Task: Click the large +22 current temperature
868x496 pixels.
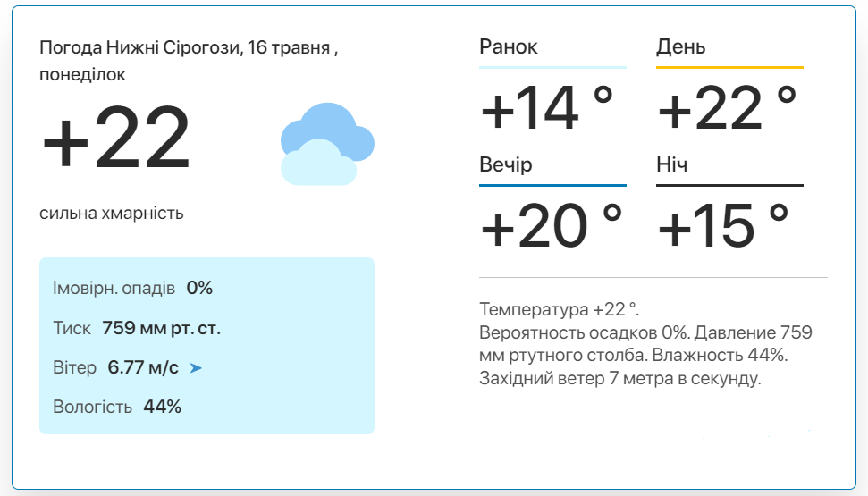Action: (x=116, y=138)
